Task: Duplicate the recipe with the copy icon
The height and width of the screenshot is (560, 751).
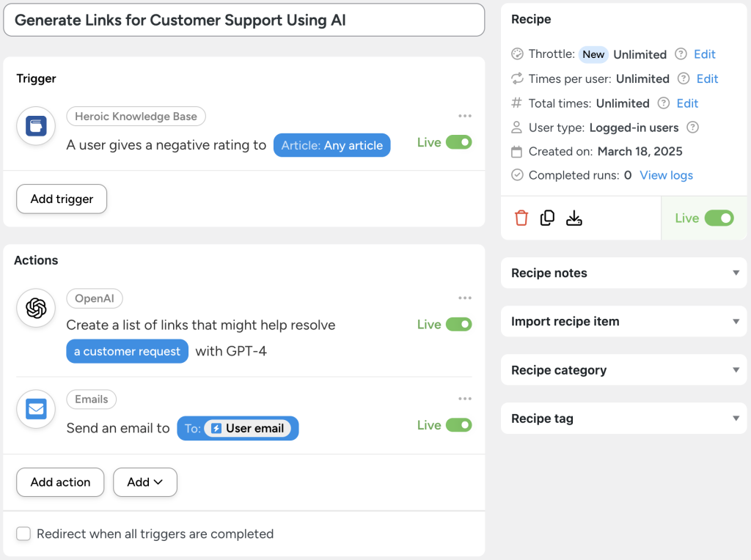Action: [x=547, y=218]
